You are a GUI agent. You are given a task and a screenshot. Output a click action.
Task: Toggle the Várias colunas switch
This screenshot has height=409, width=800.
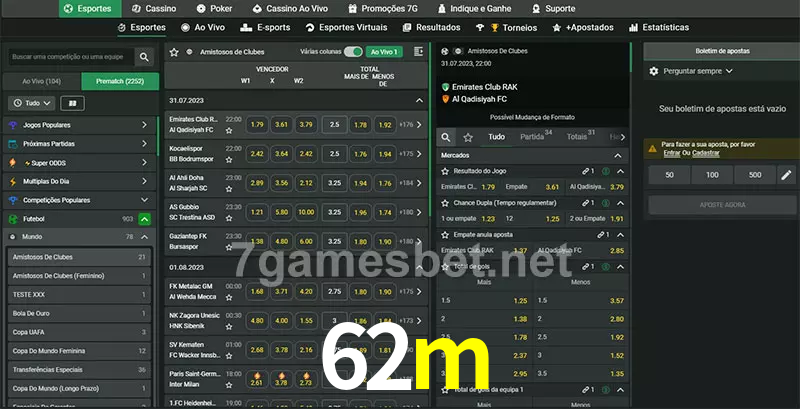tap(352, 51)
